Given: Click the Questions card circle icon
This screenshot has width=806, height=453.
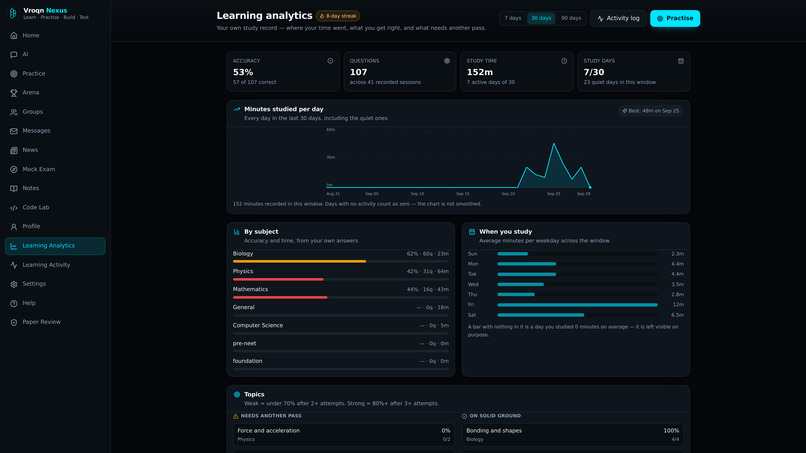Looking at the screenshot, I should pos(447,61).
